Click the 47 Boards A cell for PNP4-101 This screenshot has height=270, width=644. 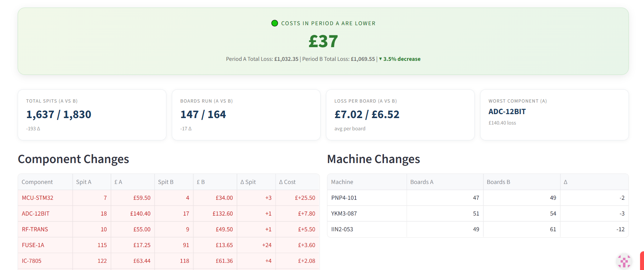coord(445,198)
